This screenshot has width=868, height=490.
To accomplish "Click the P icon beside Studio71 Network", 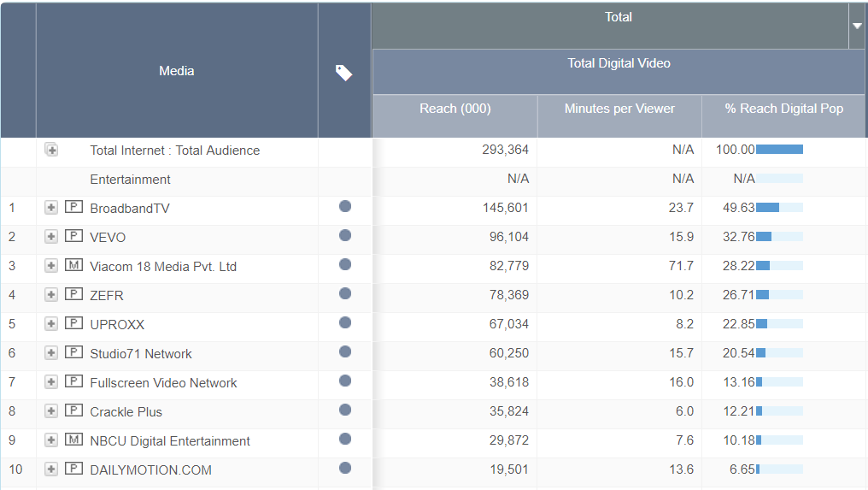I will coord(73,352).
